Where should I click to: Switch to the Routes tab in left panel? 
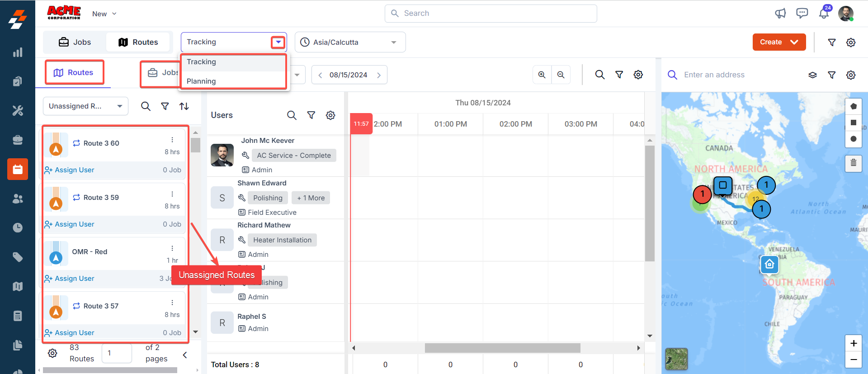74,72
